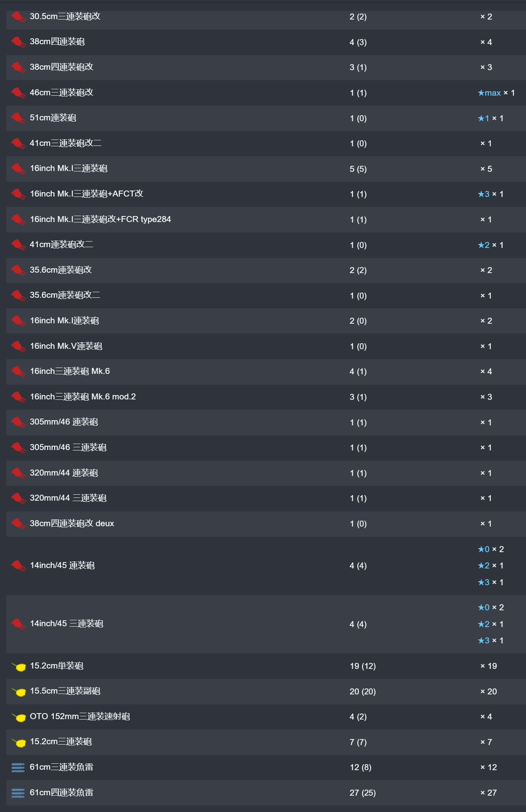
Task: Select ★3 level entry for 14inch/45 三連装砲
Action: (484, 641)
